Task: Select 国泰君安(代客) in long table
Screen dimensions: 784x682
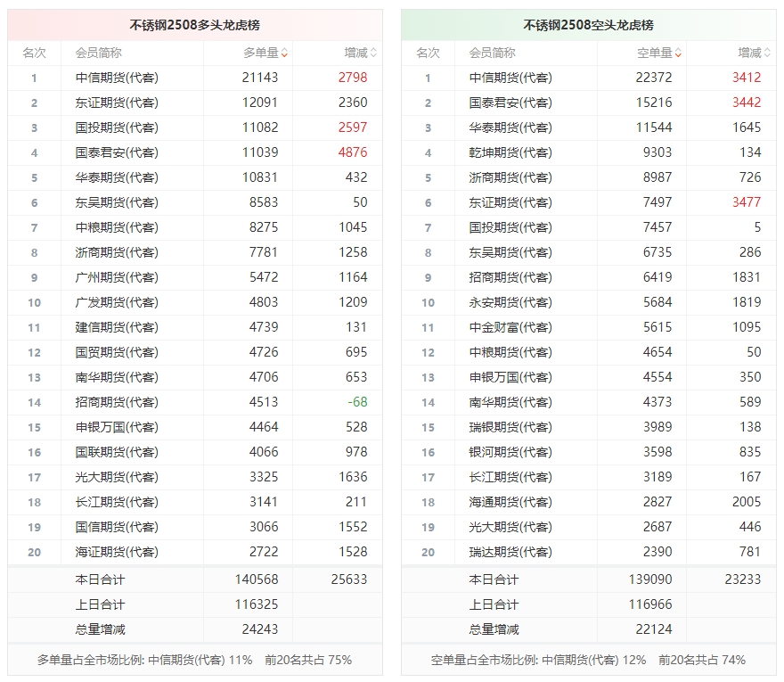Action: tap(117, 152)
